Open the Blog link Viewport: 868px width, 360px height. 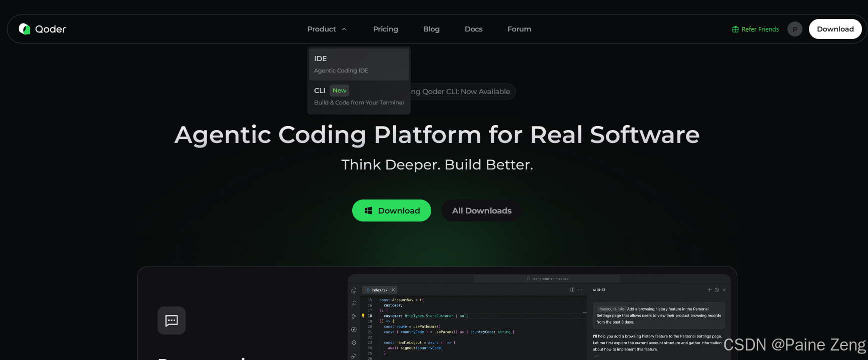(431, 29)
